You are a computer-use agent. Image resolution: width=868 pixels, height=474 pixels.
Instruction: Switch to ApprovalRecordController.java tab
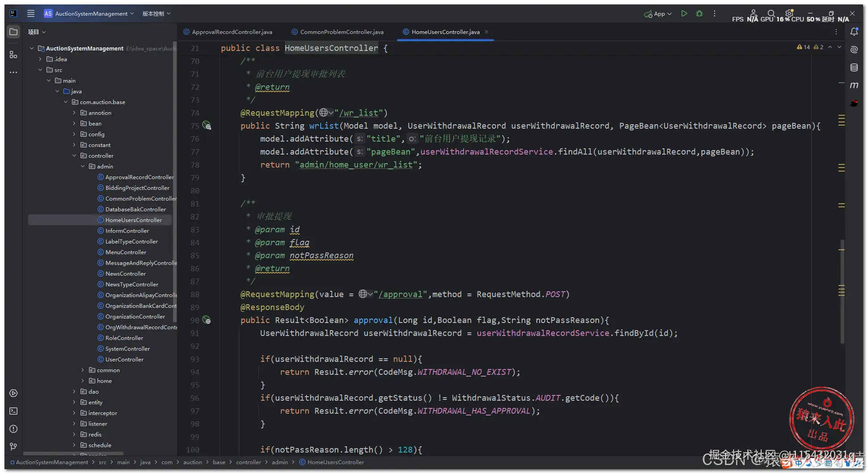[x=228, y=32]
